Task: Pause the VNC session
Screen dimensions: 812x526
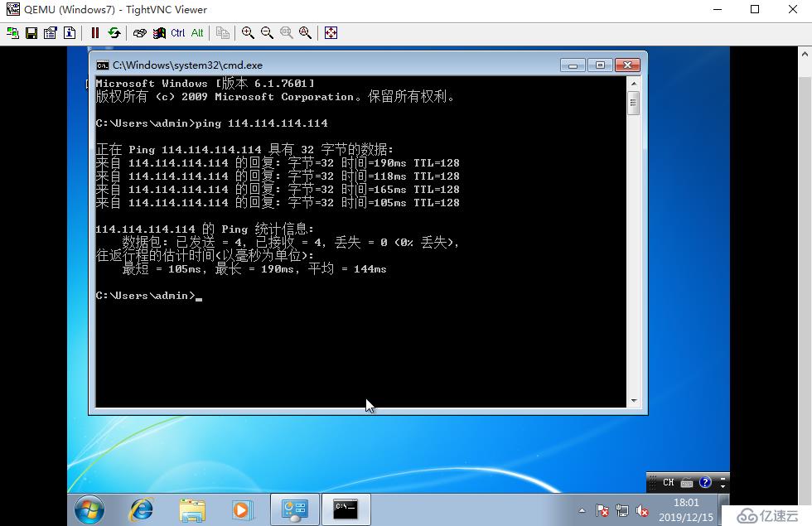Action: tap(94, 33)
